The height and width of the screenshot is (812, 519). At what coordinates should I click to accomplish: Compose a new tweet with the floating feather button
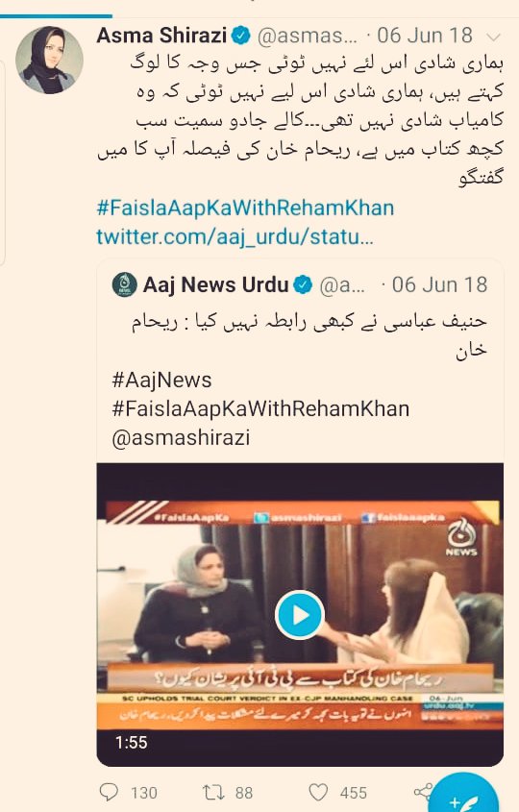(464, 797)
